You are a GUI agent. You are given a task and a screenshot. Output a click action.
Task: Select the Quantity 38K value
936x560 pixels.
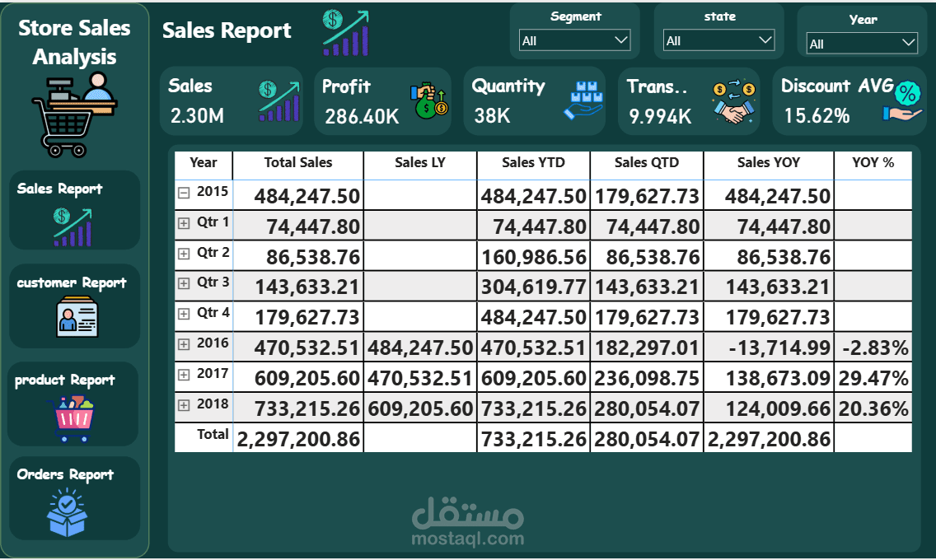pos(492,115)
